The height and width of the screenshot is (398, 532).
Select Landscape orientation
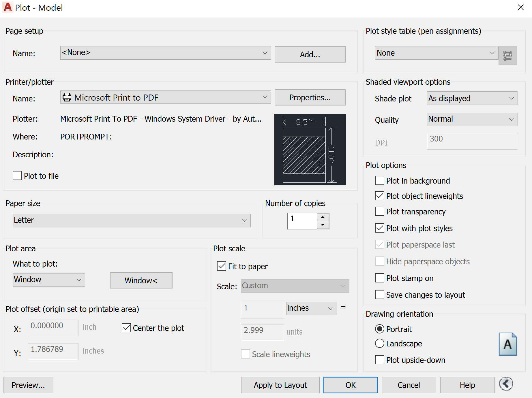(379, 344)
